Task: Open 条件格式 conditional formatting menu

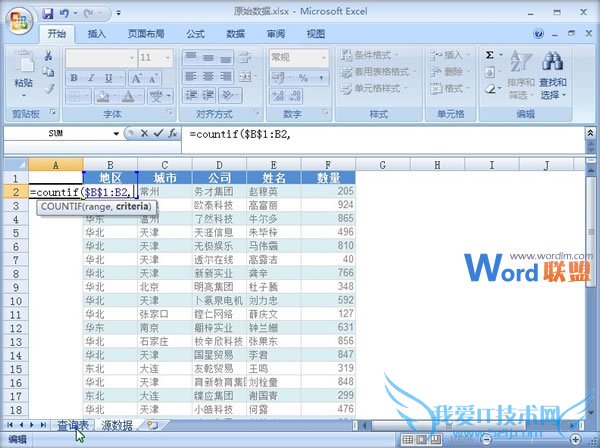Action: 370,55
